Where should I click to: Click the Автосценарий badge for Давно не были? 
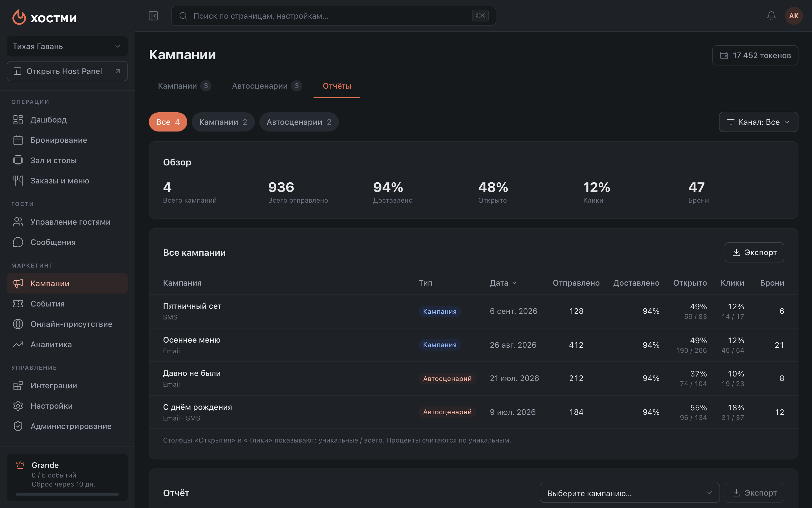tap(447, 379)
